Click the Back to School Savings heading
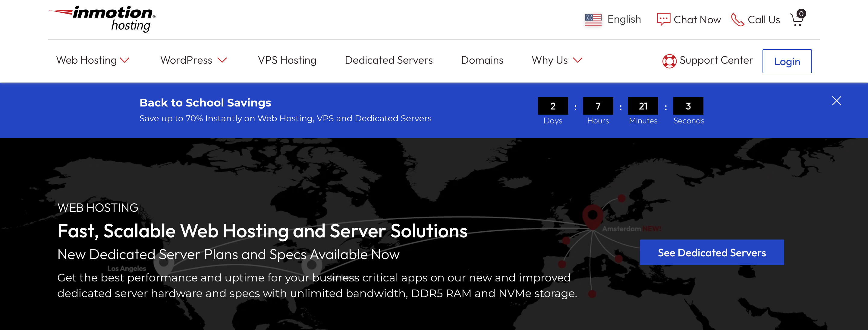 [x=205, y=103]
